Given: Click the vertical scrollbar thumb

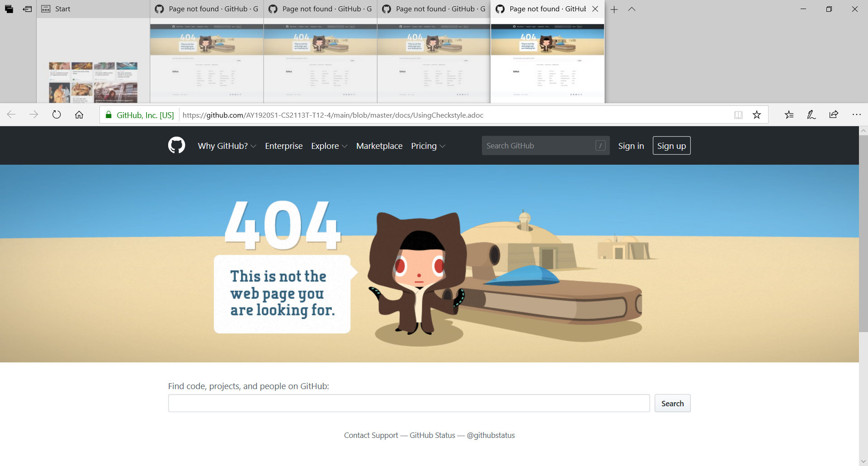Looking at the screenshot, I should (863, 234).
